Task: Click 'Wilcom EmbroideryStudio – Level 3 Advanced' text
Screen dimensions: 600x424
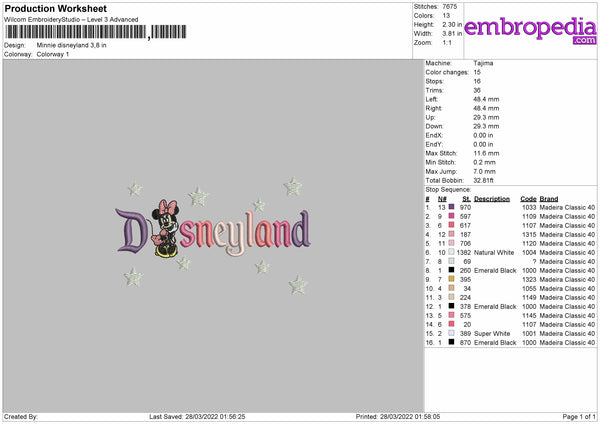Action: [71, 20]
